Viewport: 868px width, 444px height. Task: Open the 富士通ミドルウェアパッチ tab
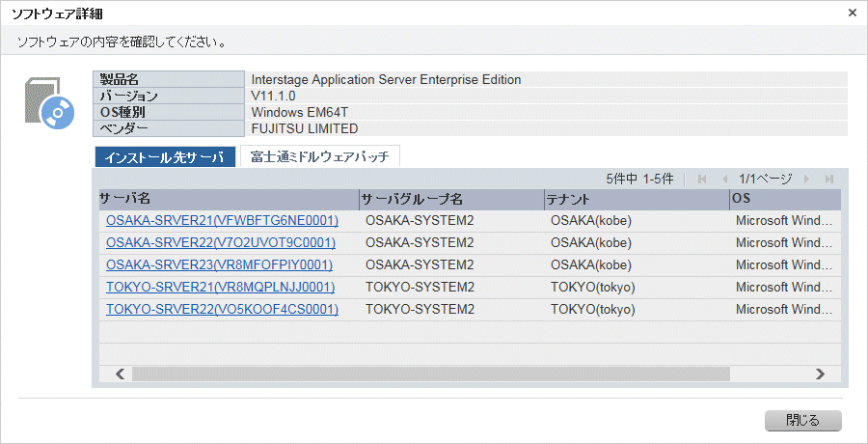(x=320, y=157)
